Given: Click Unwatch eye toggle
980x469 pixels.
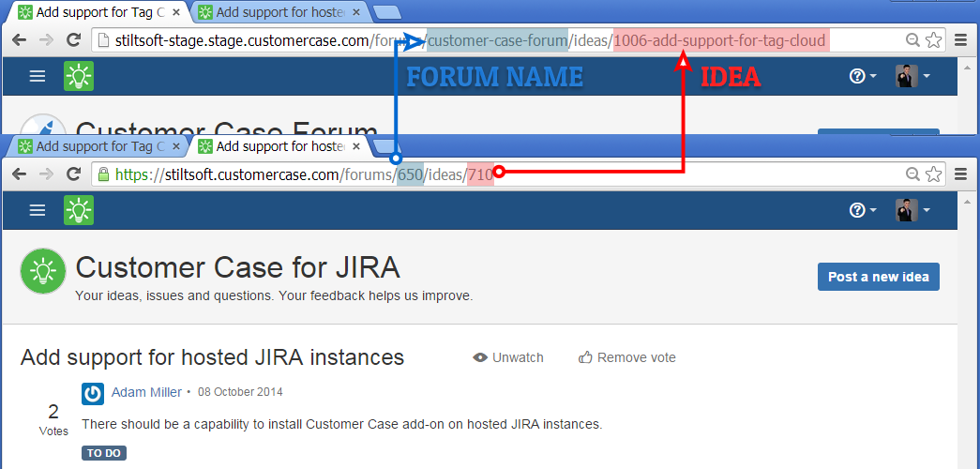Looking at the screenshot, I should point(508,357).
